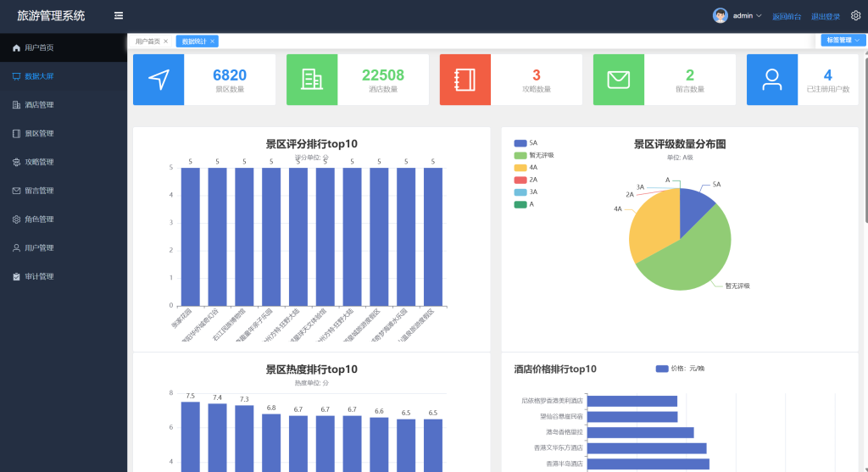The height and width of the screenshot is (472, 868).
Task: Click the green building icon for 酒店数量
Action: pyautogui.click(x=312, y=80)
